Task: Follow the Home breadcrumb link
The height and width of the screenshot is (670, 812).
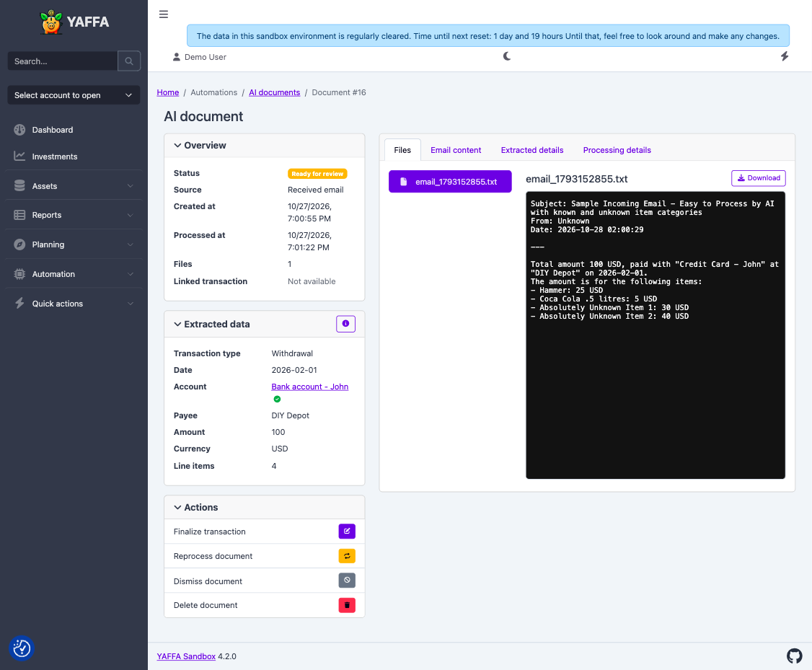Action: tap(168, 92)
